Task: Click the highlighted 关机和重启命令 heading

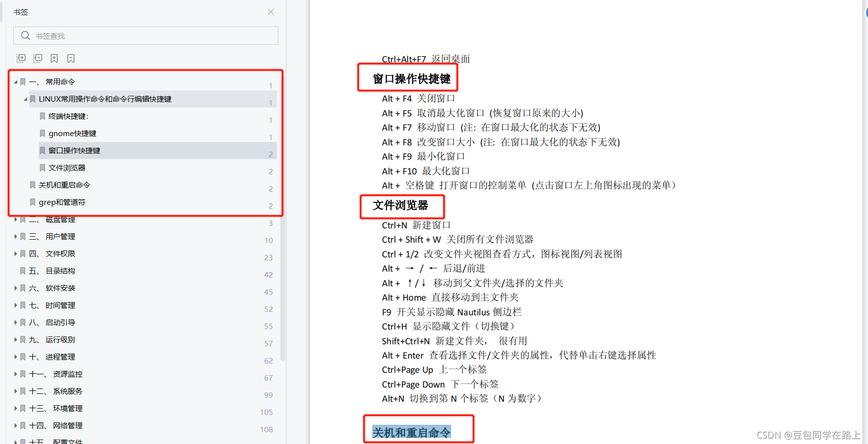Action: (411, 432)
